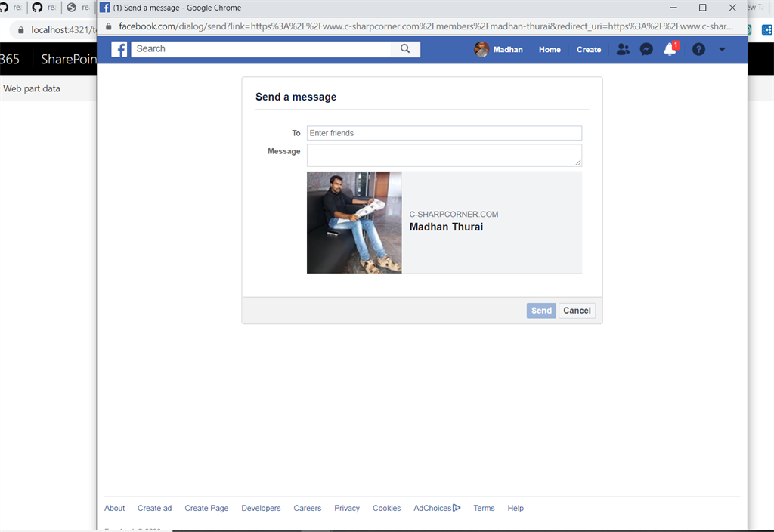Click the popup address bar URL
The image size is (774, 532).
(x=426, y=26)
